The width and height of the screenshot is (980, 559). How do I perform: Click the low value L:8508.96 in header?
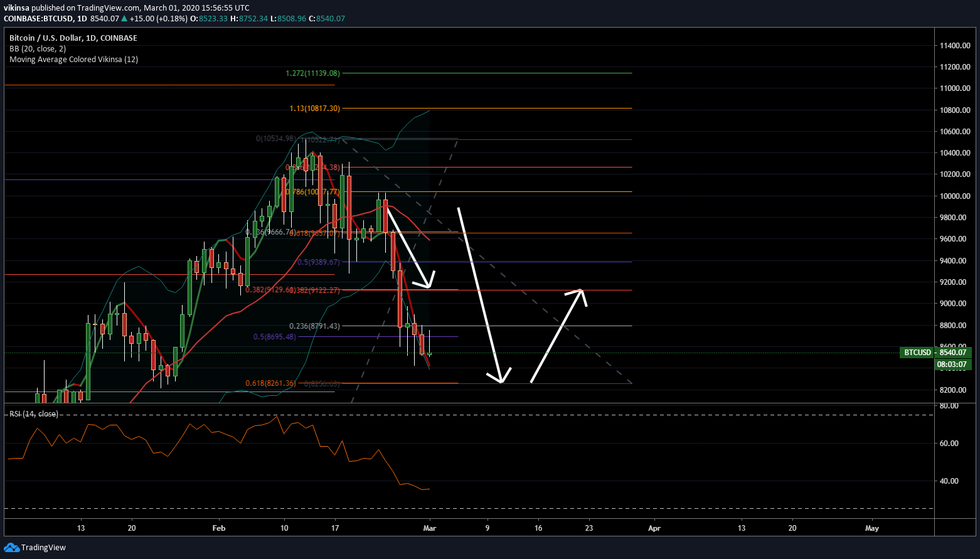click(x=289, y=19)
